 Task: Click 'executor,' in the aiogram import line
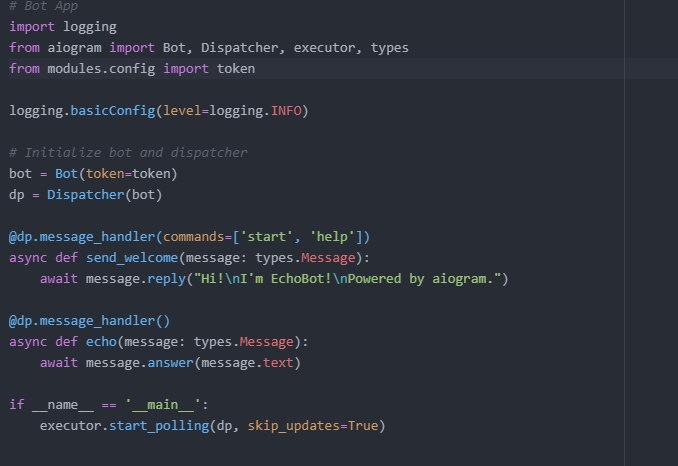pos(327,48)
